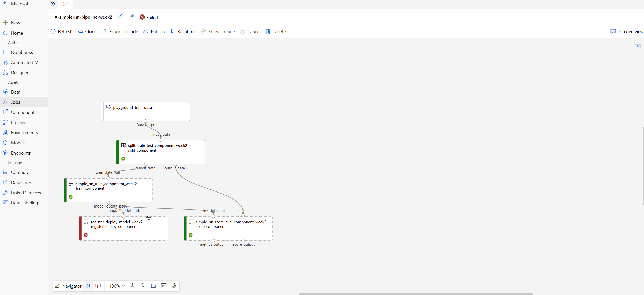Expand the split_train_test_component_week2 node
644x295 pixels.
123,145
